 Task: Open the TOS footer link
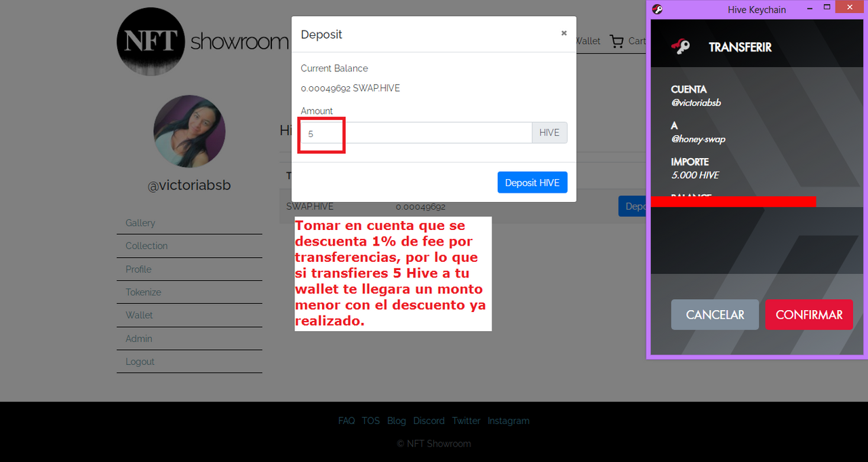371,421
